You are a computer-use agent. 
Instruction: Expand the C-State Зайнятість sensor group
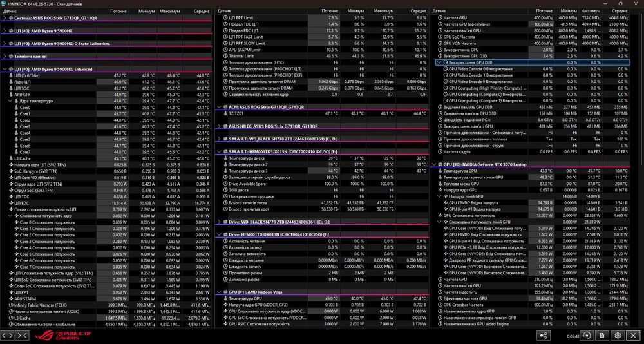[5, 44]
